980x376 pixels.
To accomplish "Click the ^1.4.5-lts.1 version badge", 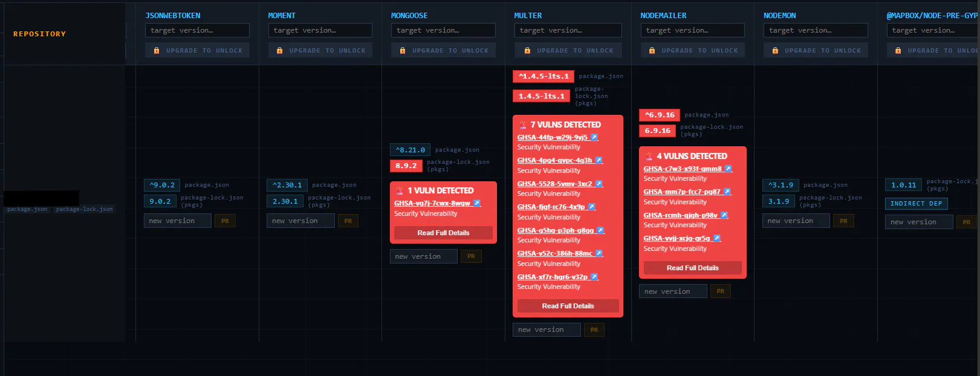I will click(544, 76).
